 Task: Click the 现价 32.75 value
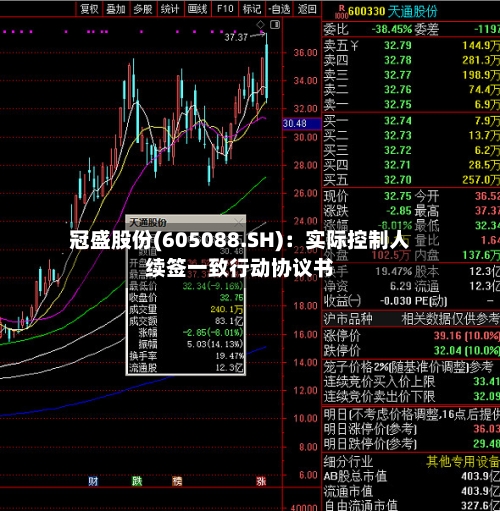(x=398, y=196)
